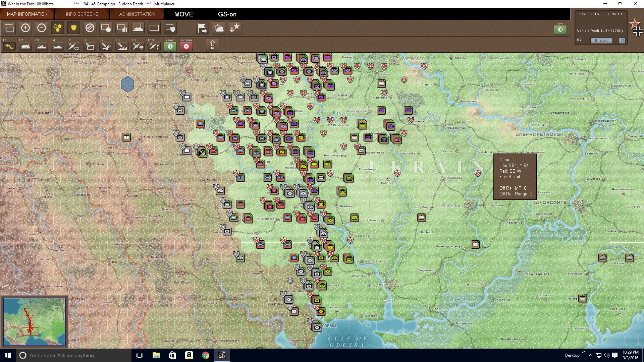644x362 pixels.
Task: Click the DNEPROPETROVSK city label
Action: (x=539, y=134)
